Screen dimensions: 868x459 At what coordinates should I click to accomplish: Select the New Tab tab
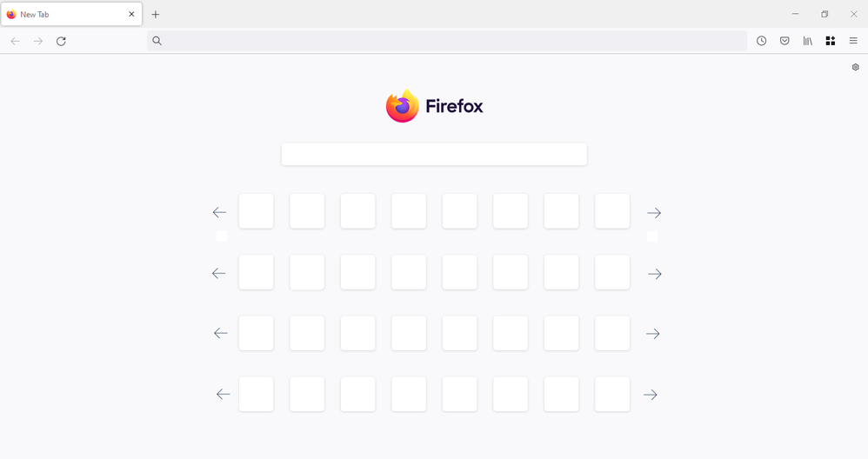61,14
